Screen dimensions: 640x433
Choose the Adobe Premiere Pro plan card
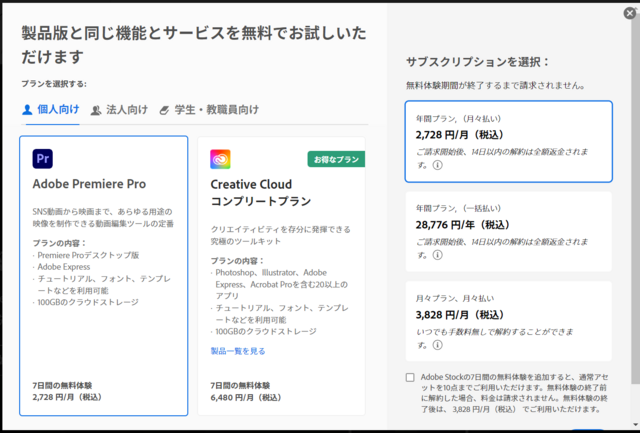104,276
